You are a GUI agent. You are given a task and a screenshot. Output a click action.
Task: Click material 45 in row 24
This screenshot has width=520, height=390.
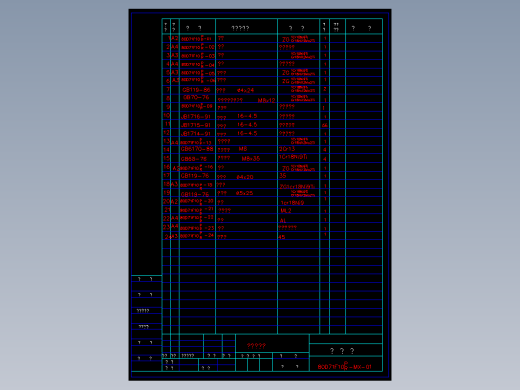(x=282, y=237)
